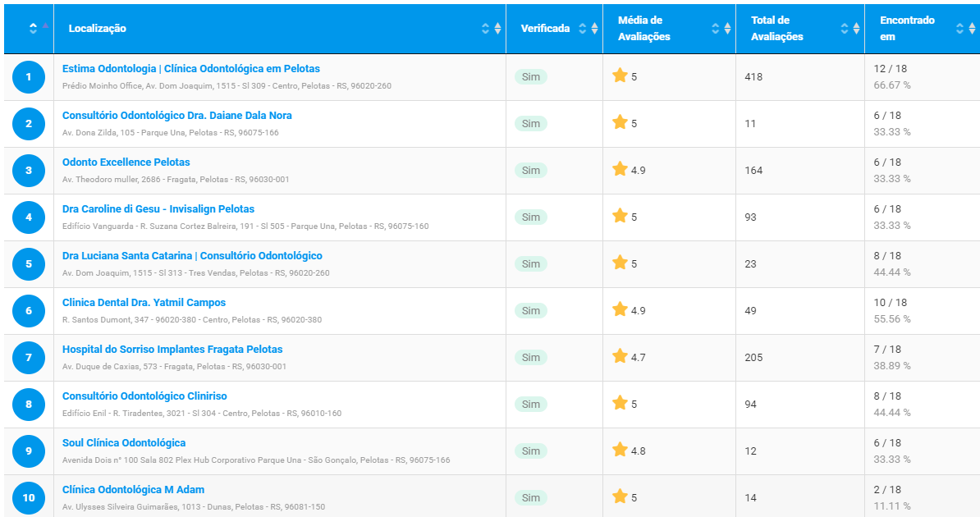This screenshot has width=980, height=517.
Task: Open Hospital do Sorriso Implantes Fragata Pelotas
Action: click(x=172, y=350)
